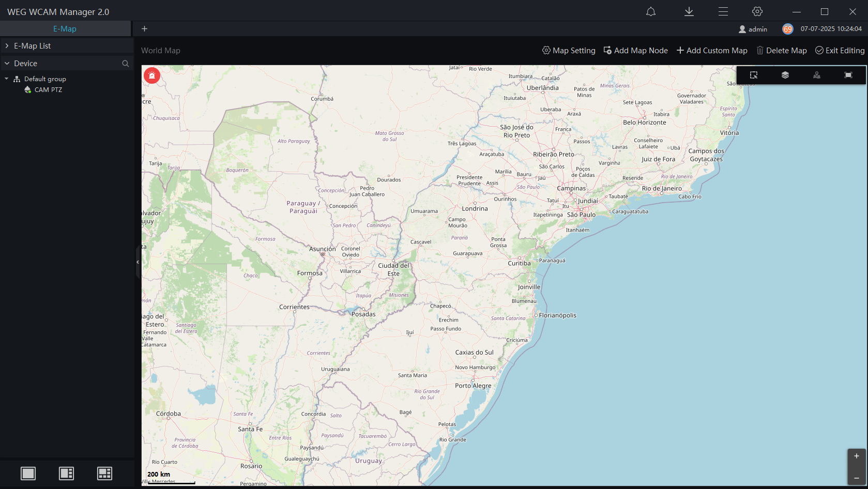Click São Paulo label on map
The width and height of the screenshot is (868, 489).
pyautogui.click(x=581, y=215)
